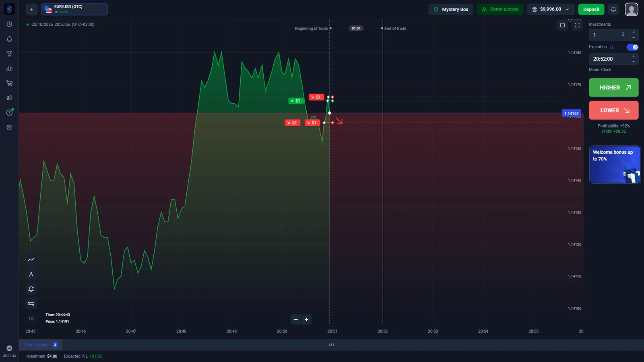Open the Currency pairs tab
The image size is (644, 362).
point(40,345)
